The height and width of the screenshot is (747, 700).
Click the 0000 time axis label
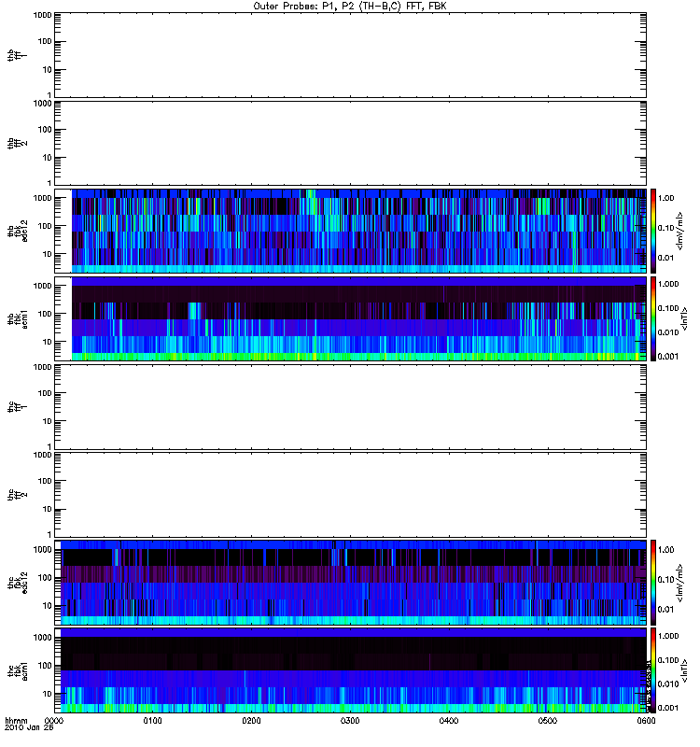click(54, 721)
